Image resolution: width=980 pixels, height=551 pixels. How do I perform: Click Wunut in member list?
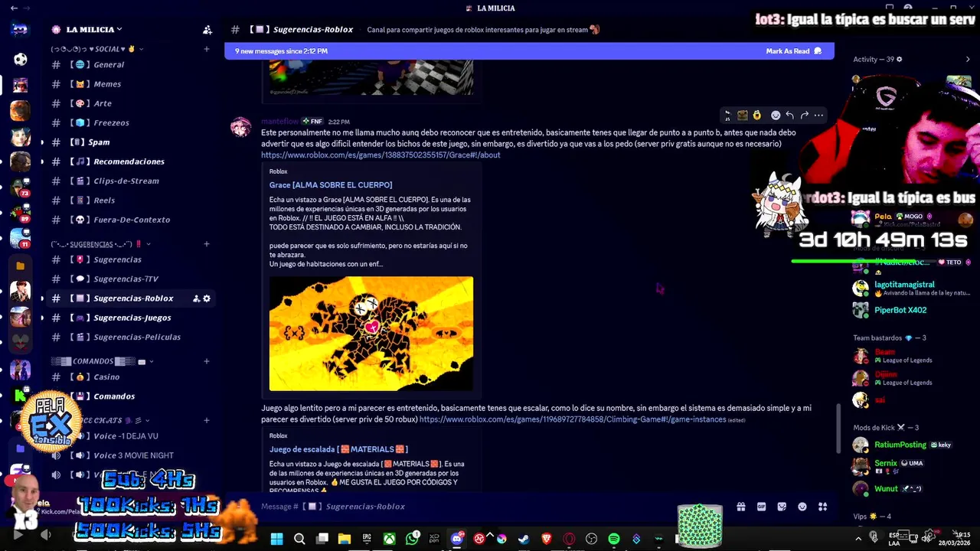(886, 488)
